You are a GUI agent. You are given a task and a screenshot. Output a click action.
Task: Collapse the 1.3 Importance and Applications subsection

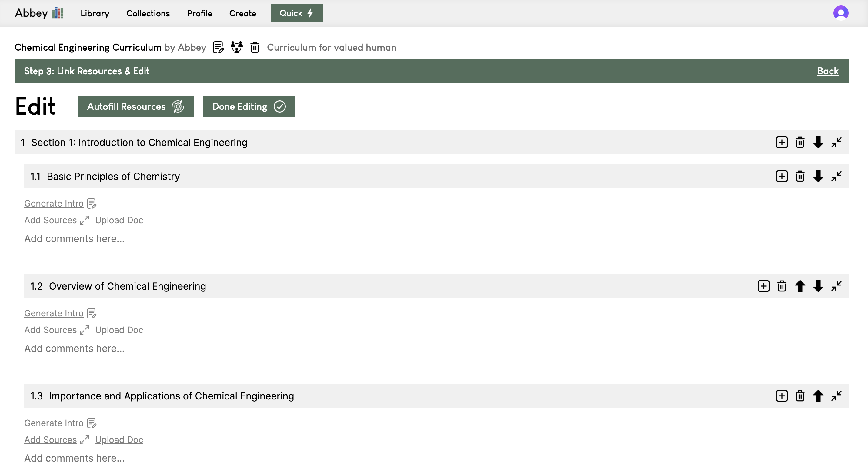(836, 396)
